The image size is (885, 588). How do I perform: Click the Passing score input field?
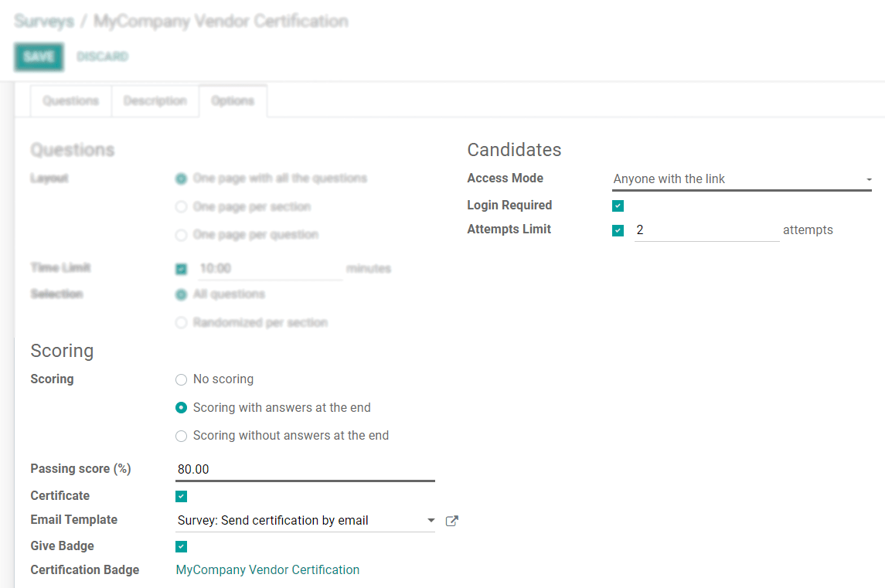click(305, 470)
